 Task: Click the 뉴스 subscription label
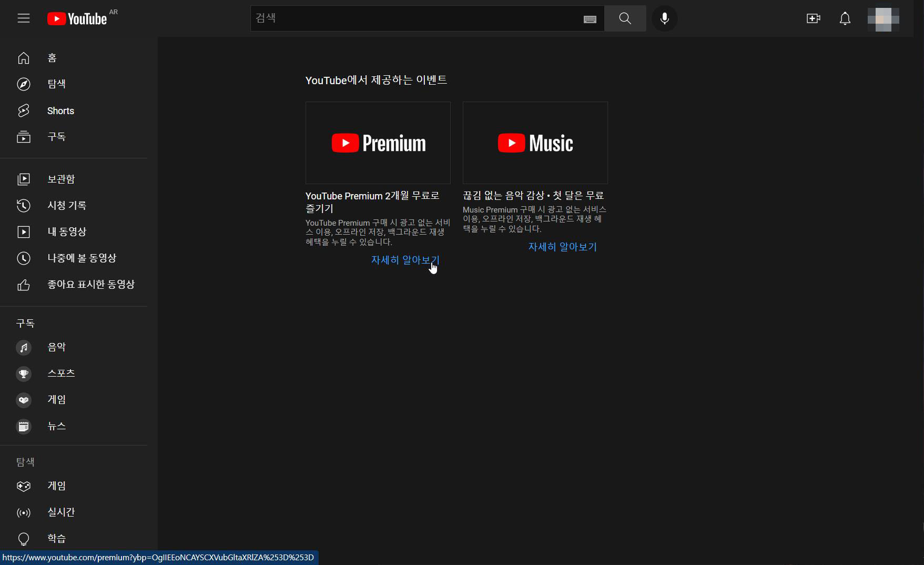(56, 426)
